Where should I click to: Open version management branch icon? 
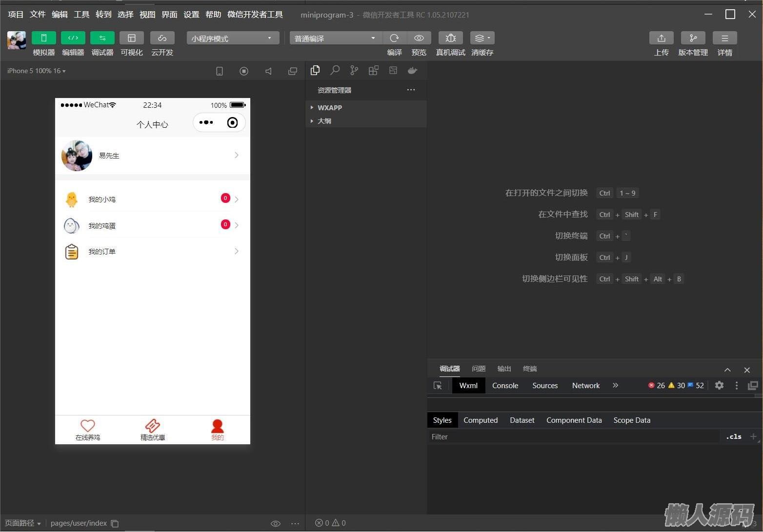[693, 38]
